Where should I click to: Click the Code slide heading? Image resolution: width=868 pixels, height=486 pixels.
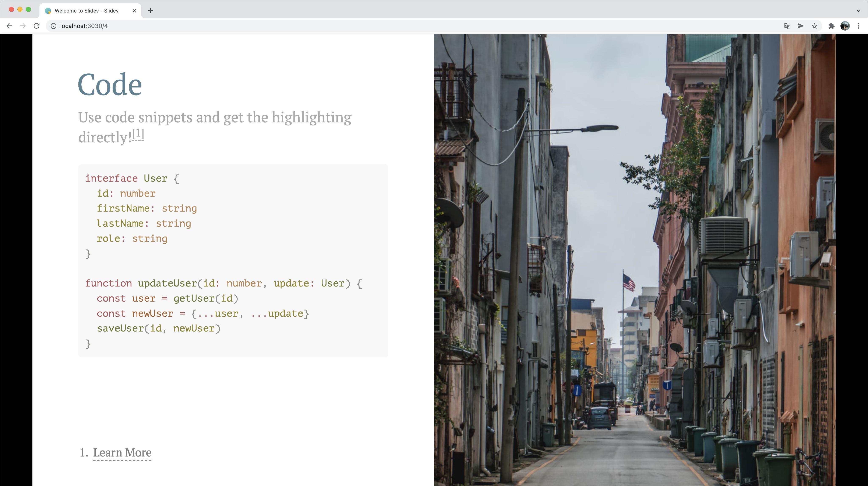(x=110, y=84)
